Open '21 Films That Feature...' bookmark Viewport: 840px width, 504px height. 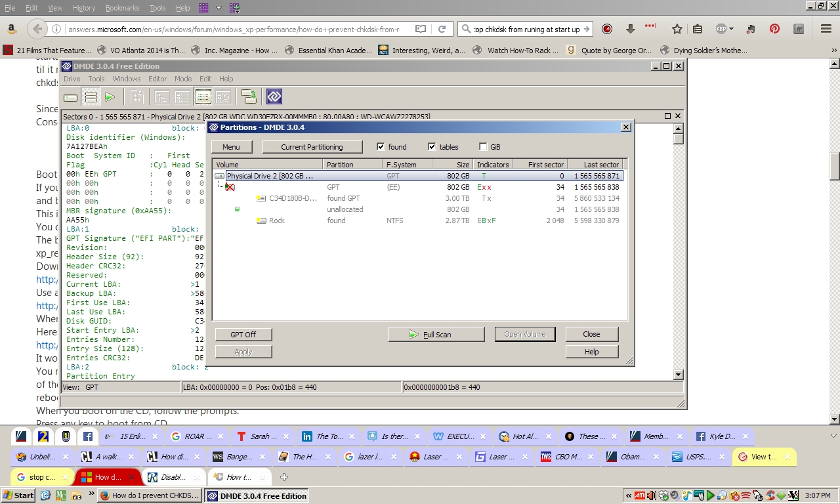(47, 50)
